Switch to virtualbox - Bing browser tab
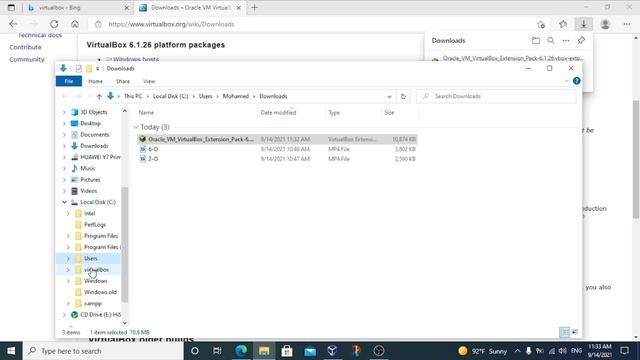The image size is (640, 360). click(78, 7)
